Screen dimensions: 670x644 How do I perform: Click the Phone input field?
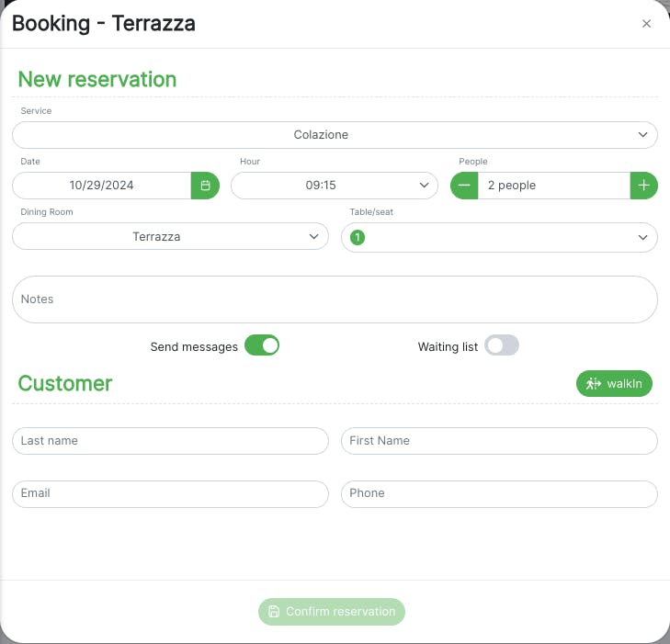coord(499,493)
